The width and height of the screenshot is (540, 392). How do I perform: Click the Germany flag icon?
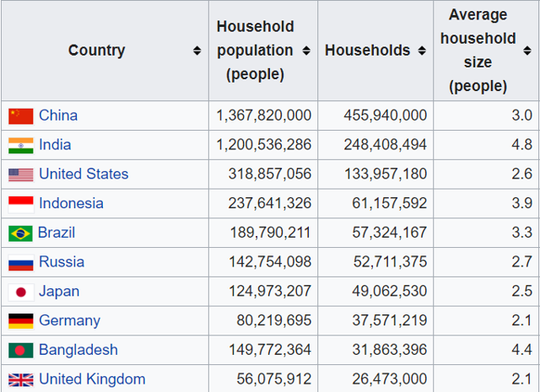[21, 320]
